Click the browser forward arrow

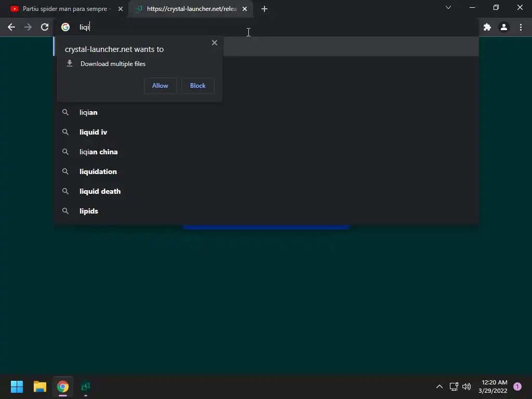(x=28, y=27)
